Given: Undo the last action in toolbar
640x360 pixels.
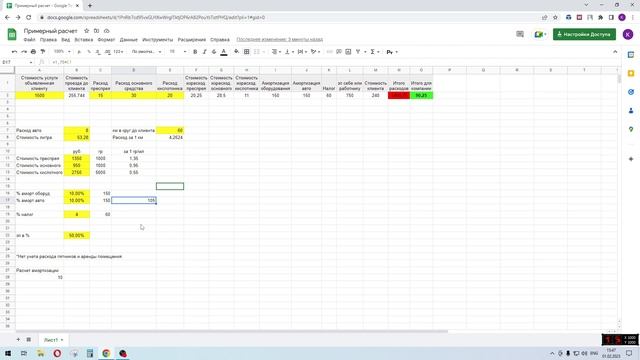Looking at the screenshot, I should (x=14, y=52).
